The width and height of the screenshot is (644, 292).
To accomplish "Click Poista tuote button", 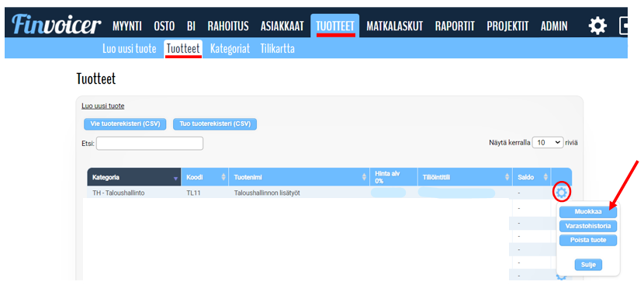I will point(588,240).
